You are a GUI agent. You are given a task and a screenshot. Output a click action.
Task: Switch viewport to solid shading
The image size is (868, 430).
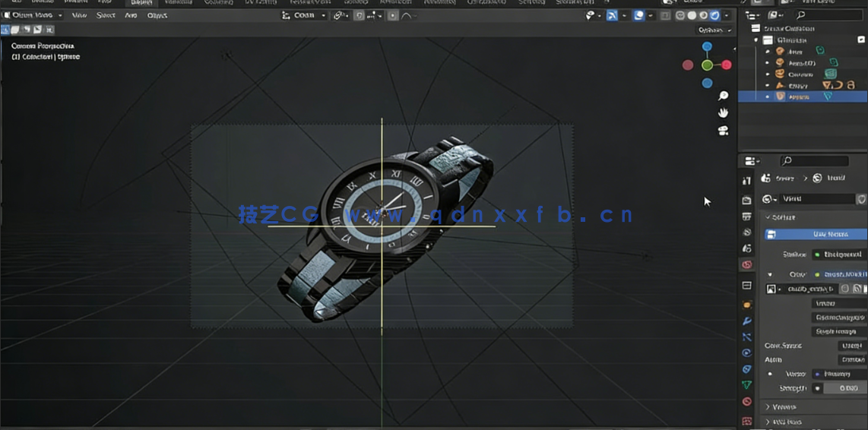(x=692, y=15)
